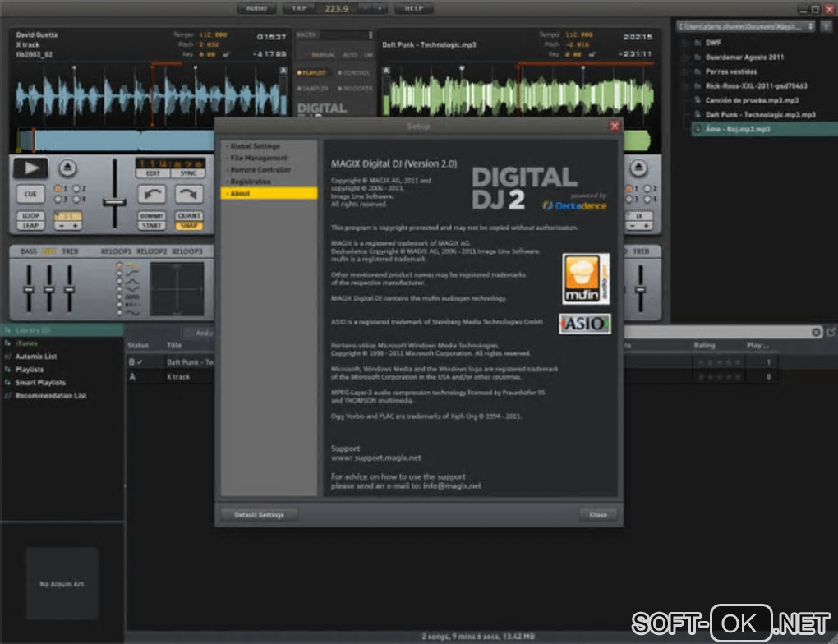
Task: Expand Guardamar Agosto 2011 folder
Action: coord(685,57)
